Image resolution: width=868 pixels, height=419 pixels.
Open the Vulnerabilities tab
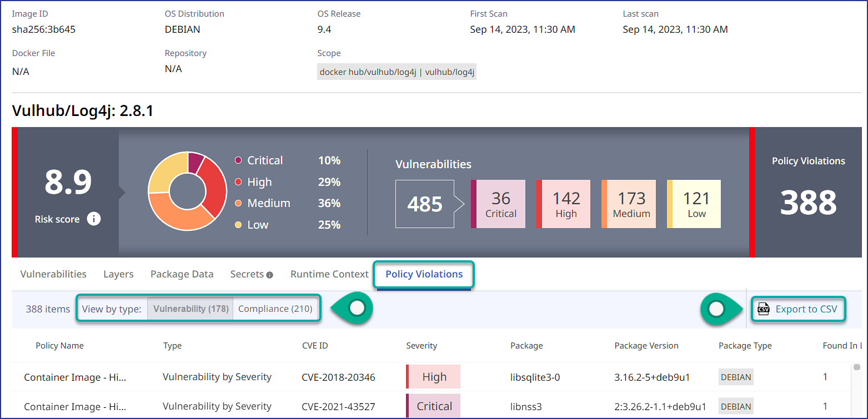[x=53, y=274]
